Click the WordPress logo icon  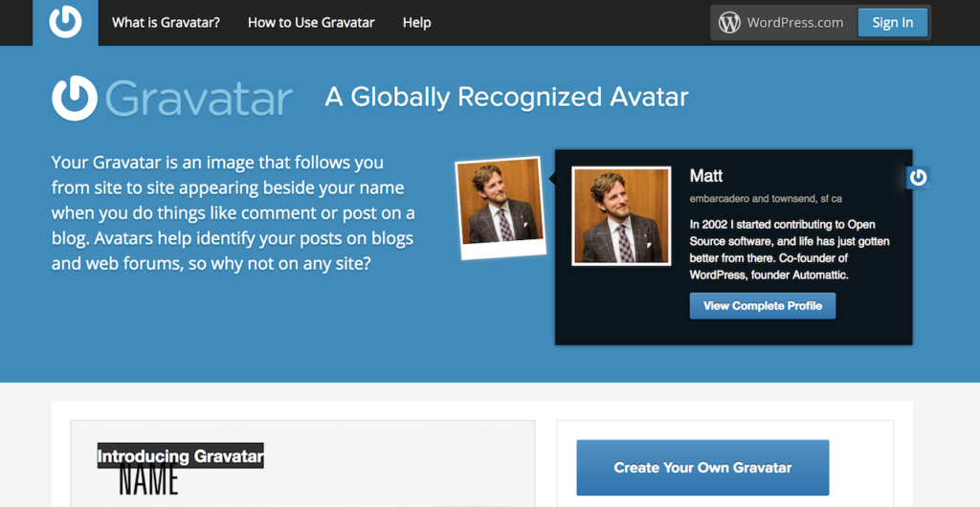pyautogui.click(x=730, y=22)
